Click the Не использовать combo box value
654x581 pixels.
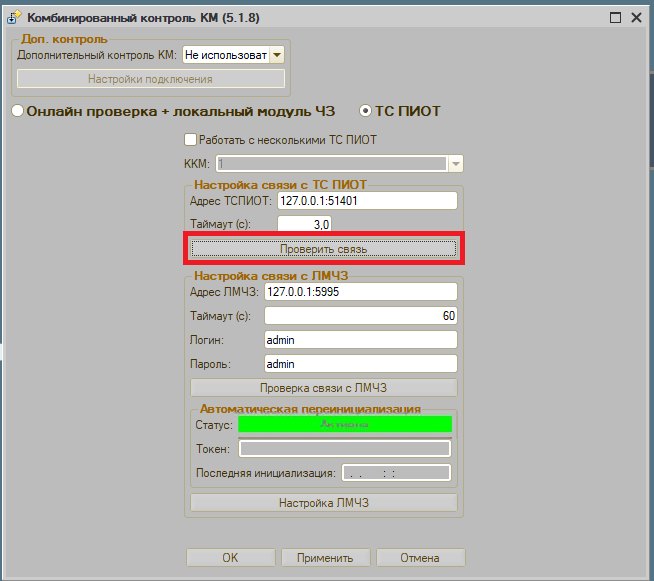click(x=226, y=55)
